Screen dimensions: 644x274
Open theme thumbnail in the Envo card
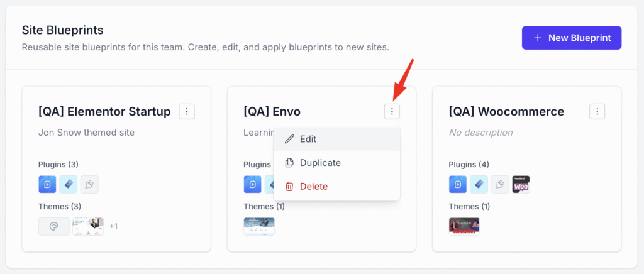(x=259, y=226)
